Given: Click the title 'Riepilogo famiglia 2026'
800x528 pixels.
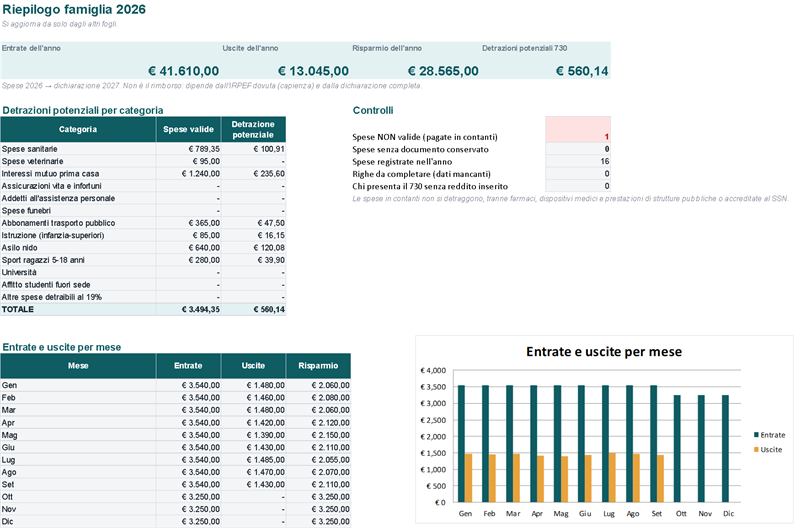Looking at the screenshot, I should coord(74,10).
